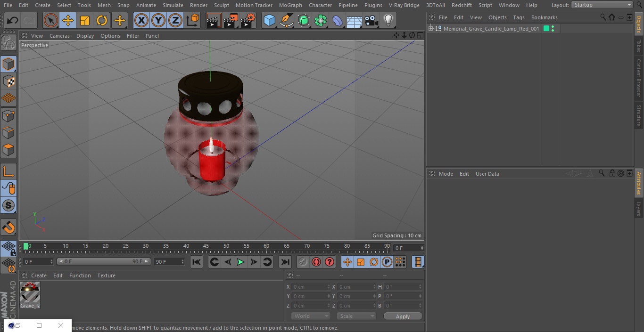This screenshot has height=332, width=644.
Task: Open the Structure side tab
Action: coord(638,115)
